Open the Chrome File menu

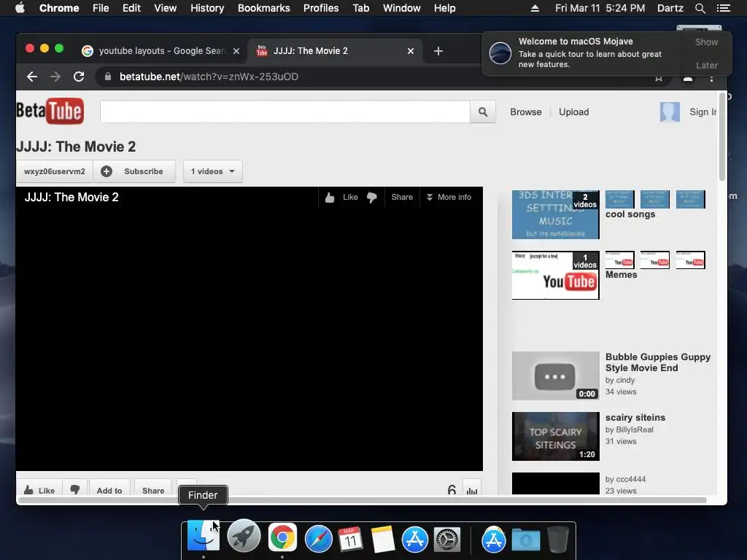101,8
